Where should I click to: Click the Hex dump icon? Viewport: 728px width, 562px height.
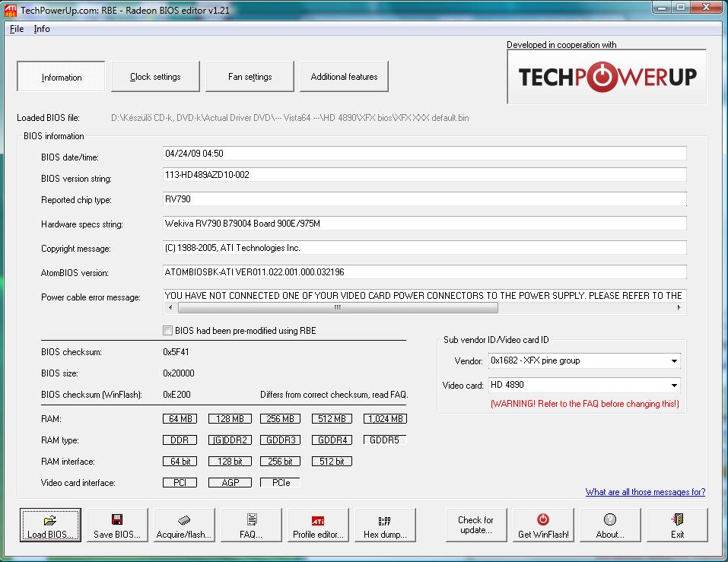click(x=384, y=521)
